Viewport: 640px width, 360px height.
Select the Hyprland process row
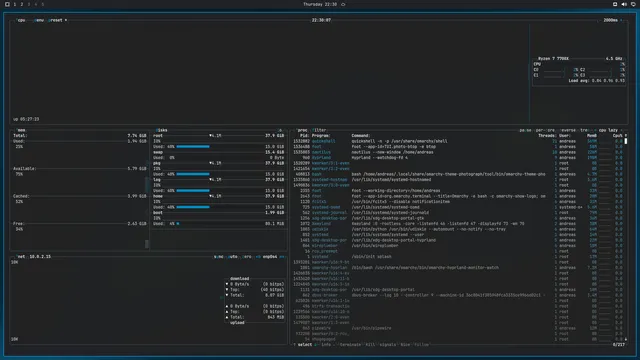[x=457, y=158]
